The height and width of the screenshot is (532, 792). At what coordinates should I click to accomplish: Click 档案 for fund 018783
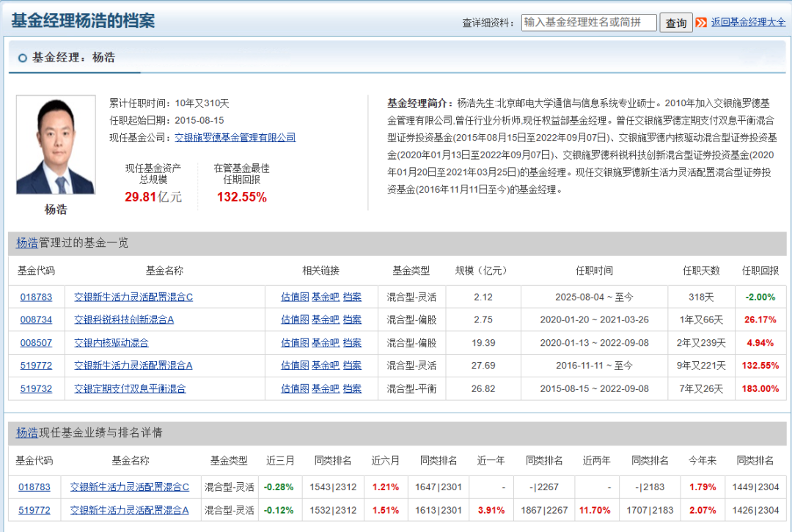click(352, 297)
